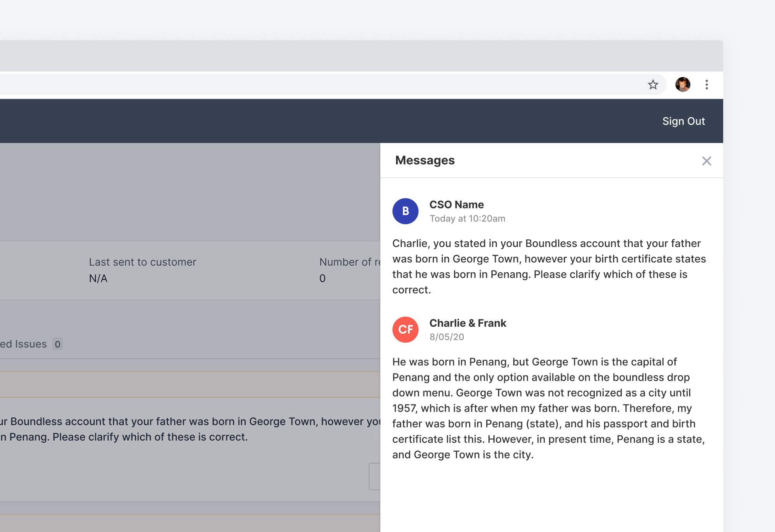Click the 8/05/20 message date

pos(447,337)
